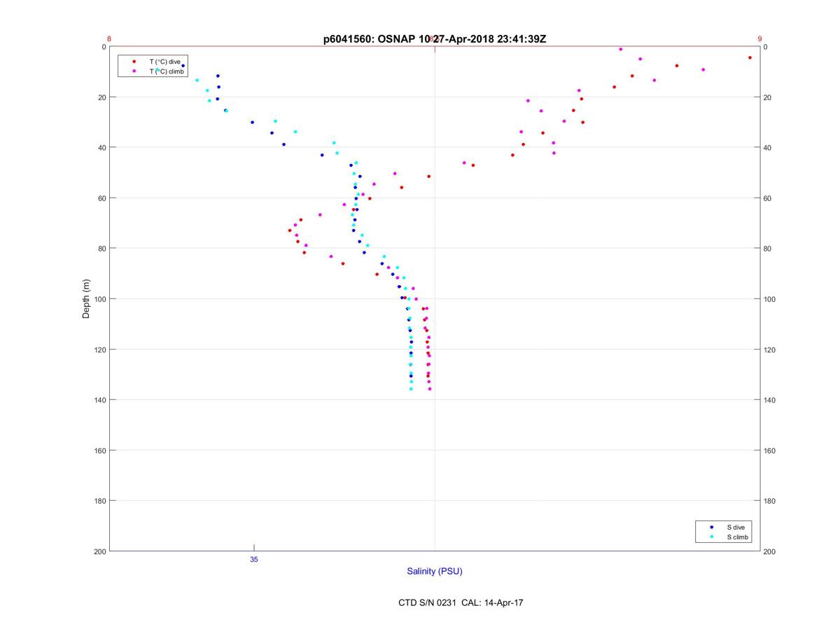Click left-axis depth tick label '160'
The width and height of the screenshot is (840, 620).
(x=99, y=450)
